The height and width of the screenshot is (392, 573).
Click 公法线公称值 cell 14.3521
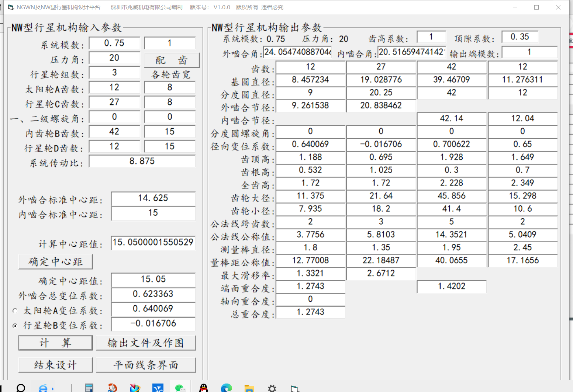coord(452,235)
